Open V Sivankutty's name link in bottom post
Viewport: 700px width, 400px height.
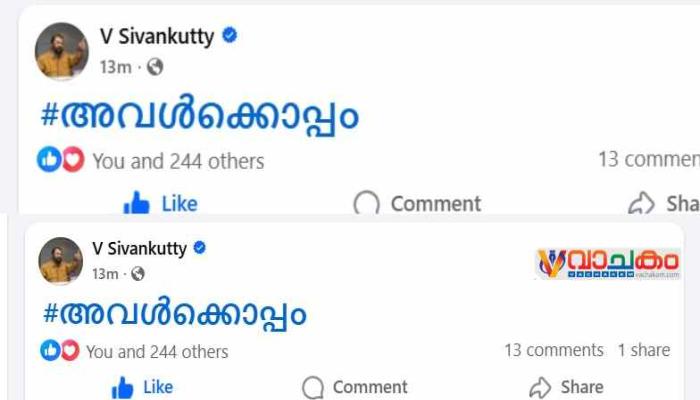[139, 248]
